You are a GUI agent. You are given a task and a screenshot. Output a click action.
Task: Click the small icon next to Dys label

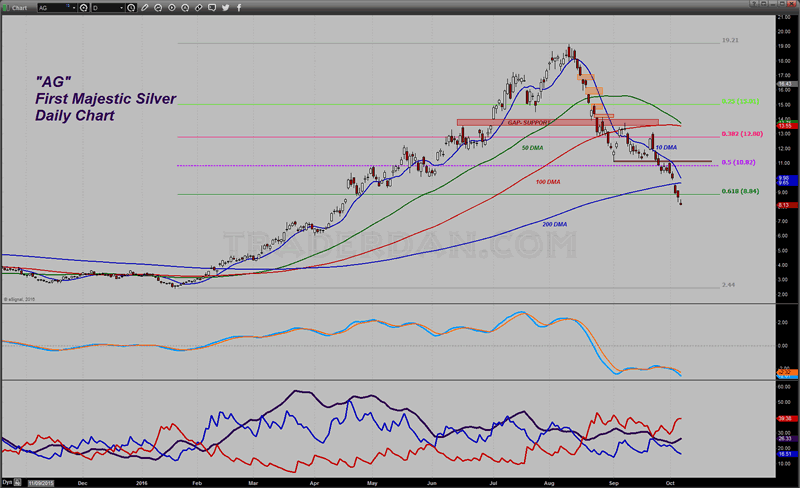(x=17, y=482)
